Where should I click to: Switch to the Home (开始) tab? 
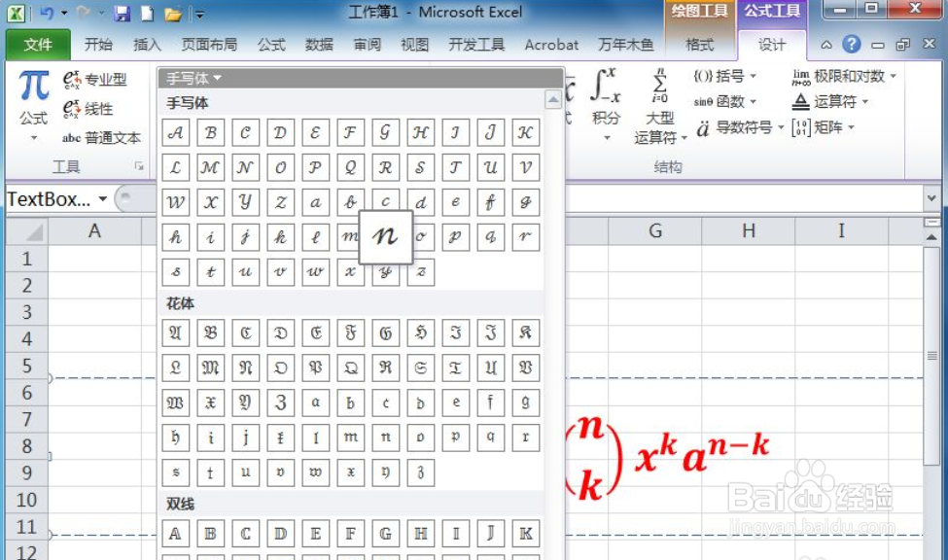(x=98, y=45)
